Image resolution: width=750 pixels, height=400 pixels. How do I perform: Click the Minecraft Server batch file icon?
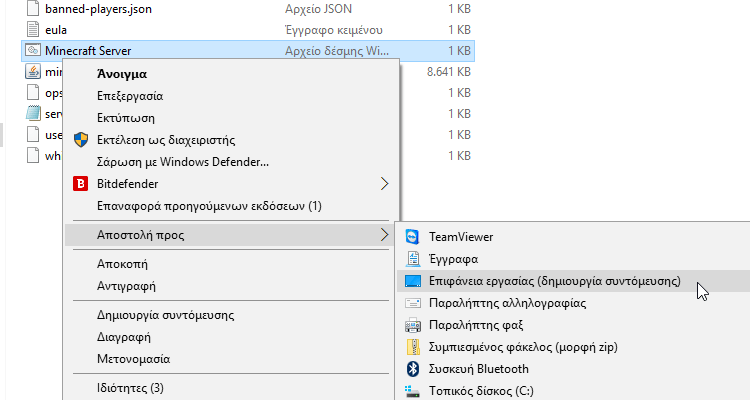point(33,50)
